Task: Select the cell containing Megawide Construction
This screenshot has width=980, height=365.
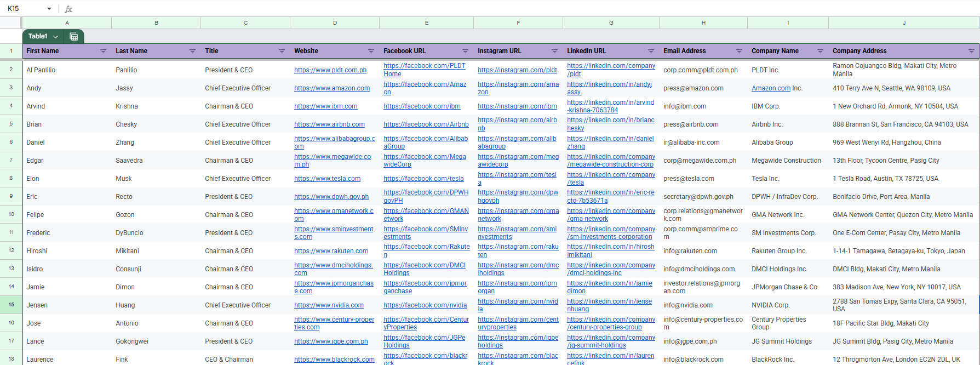Action: click(788, 160)
